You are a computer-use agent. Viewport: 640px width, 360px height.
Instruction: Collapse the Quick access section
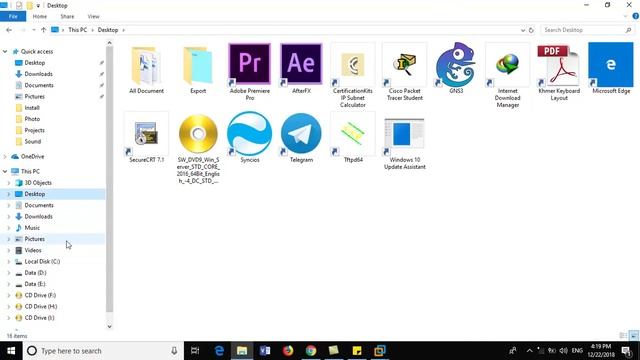click(5, 51)
